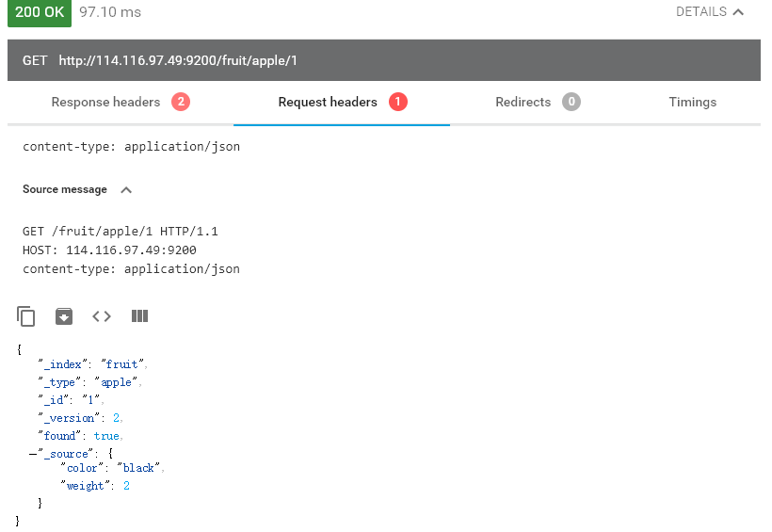Copy the response body to clipboard
The image size is (772, 532).
click(26, 316)
